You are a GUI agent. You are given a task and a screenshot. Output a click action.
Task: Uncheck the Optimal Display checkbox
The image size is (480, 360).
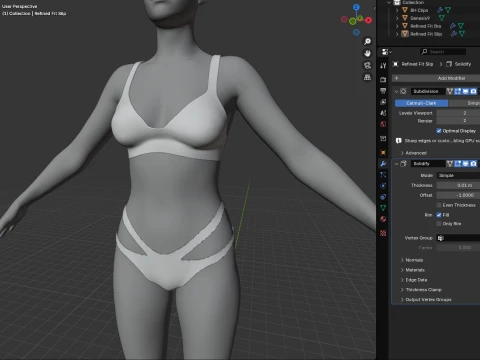pyautogui.click(x=439, y=131)
